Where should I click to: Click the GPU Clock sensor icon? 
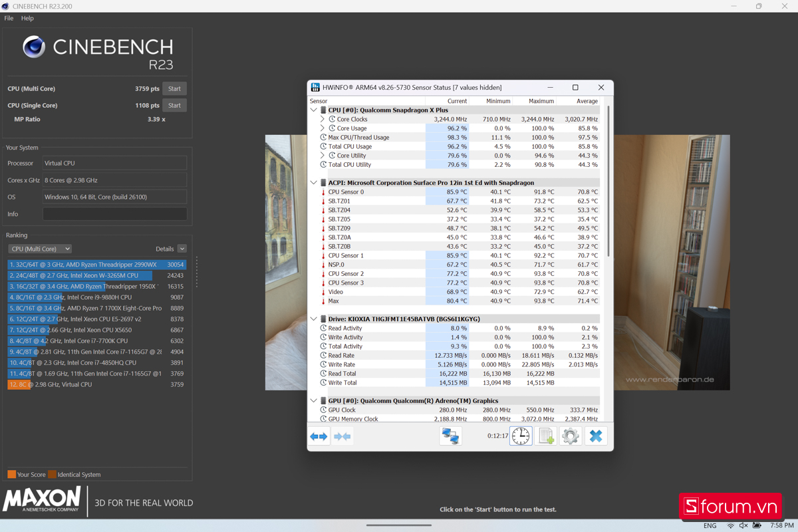tap(323, 410)
